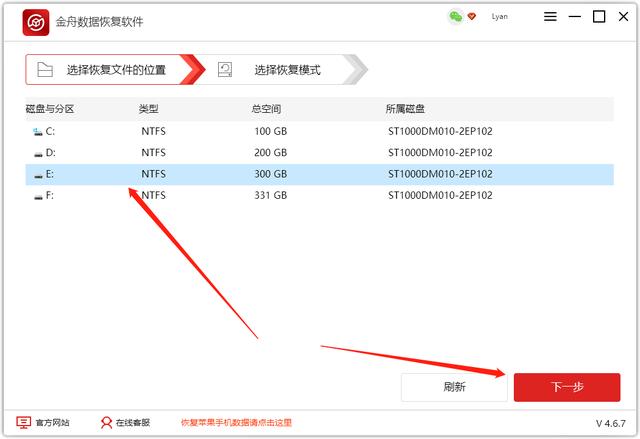
Task: Click the F: drive icon
Action: pos(38,197)
